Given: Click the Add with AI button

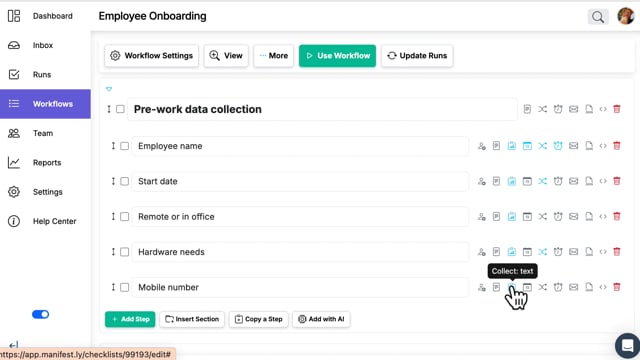Looking at the screenshot, I should coord(321,319).
